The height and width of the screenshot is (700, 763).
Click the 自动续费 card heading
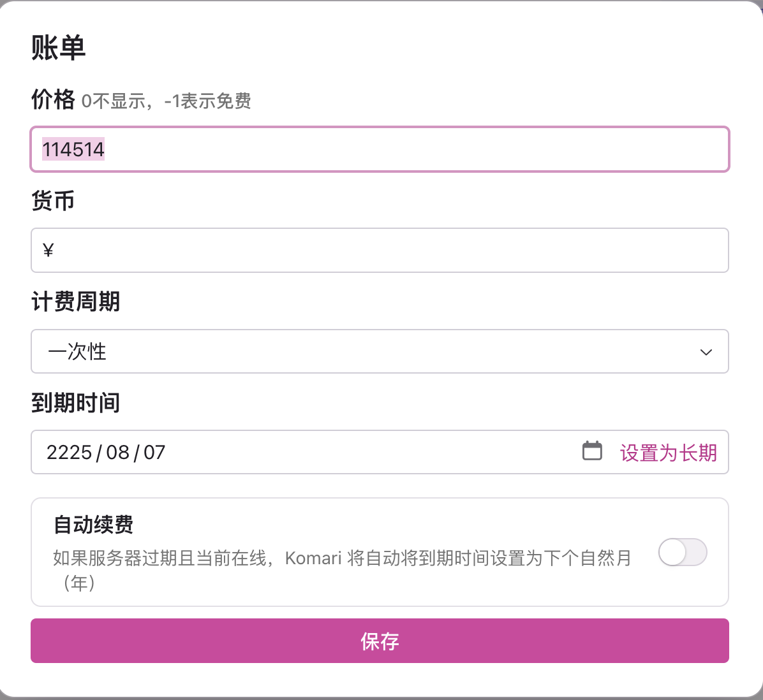click(93, 525)
